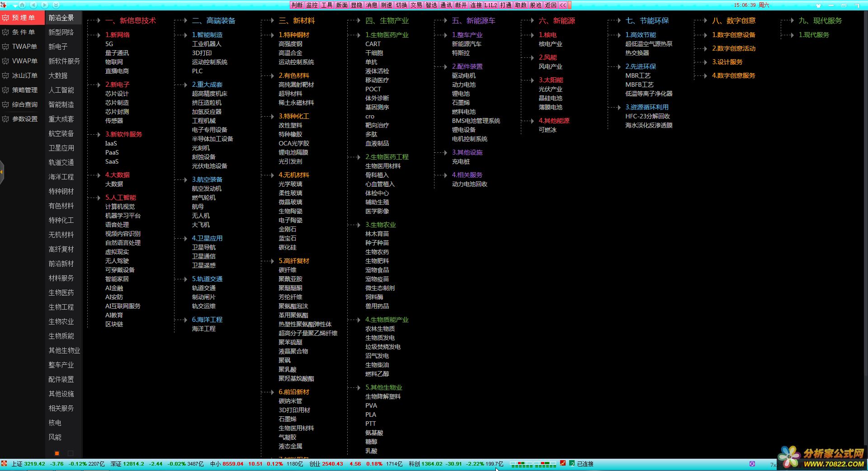Screen dimensions: 868x471
Task: Click the 监控 toolbar button
Action: tap(312, 5)
